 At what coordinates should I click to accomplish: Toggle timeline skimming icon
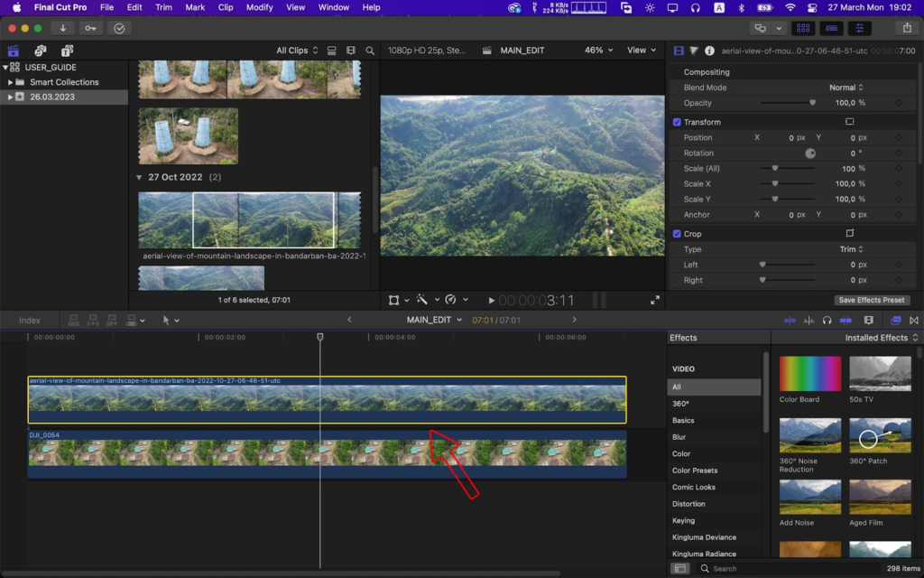point(790,321)
